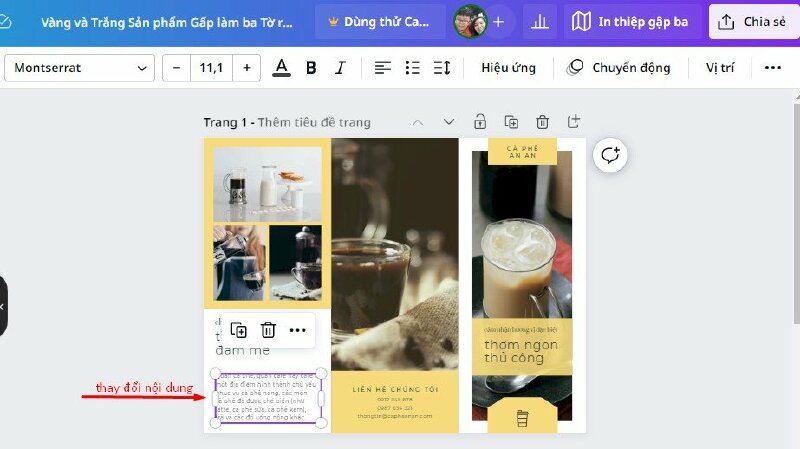
Task: Move page down with chevron arrow
Action: pyautogui.click(x=449, y=122)
